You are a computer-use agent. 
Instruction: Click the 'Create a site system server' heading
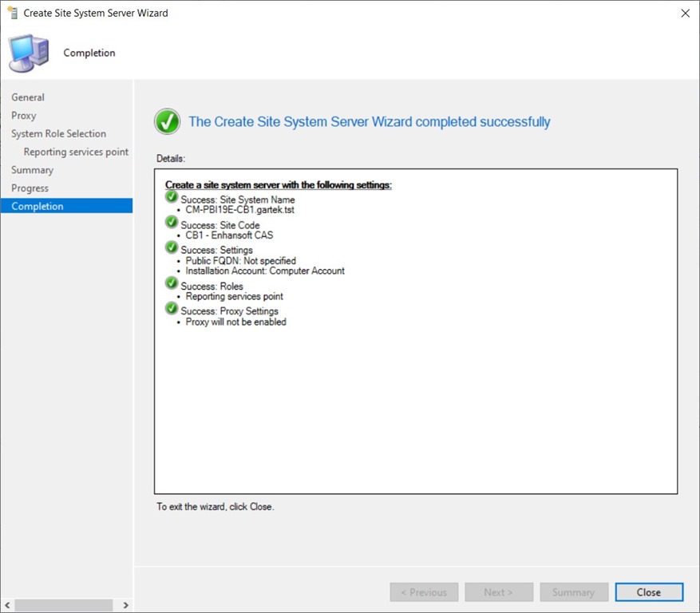coord(278,185)
